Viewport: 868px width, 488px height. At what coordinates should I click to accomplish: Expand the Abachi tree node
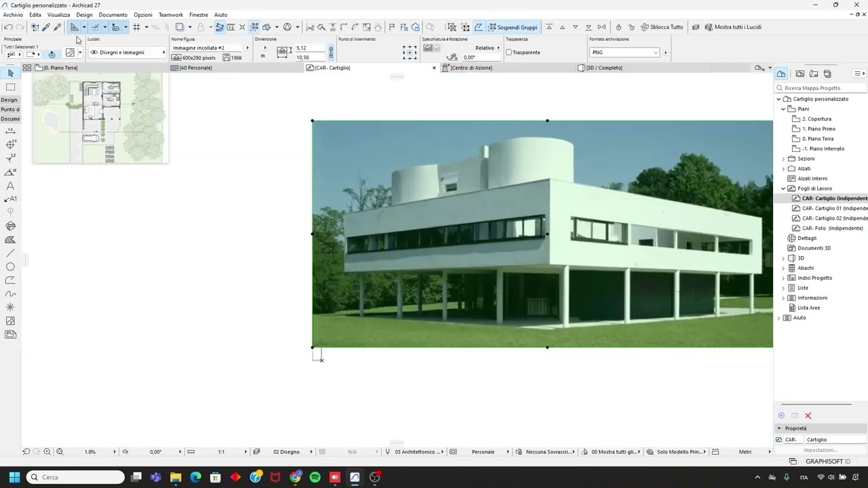(x=783, y=268)
